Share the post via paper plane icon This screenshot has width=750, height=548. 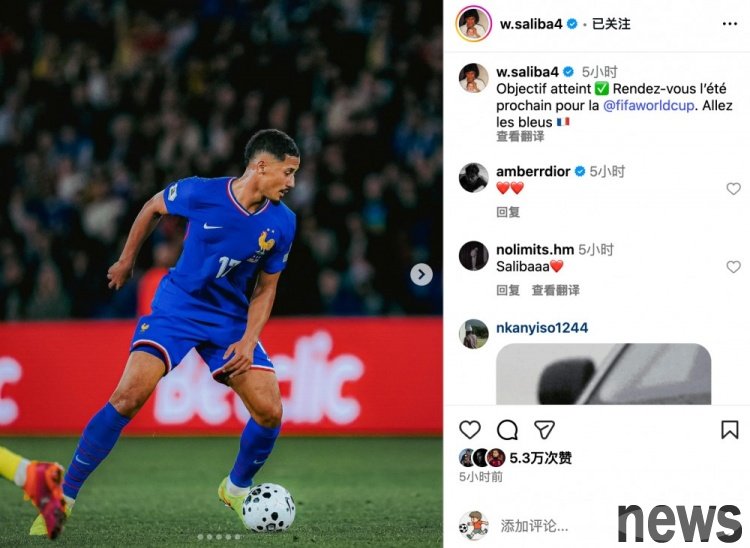544,429
